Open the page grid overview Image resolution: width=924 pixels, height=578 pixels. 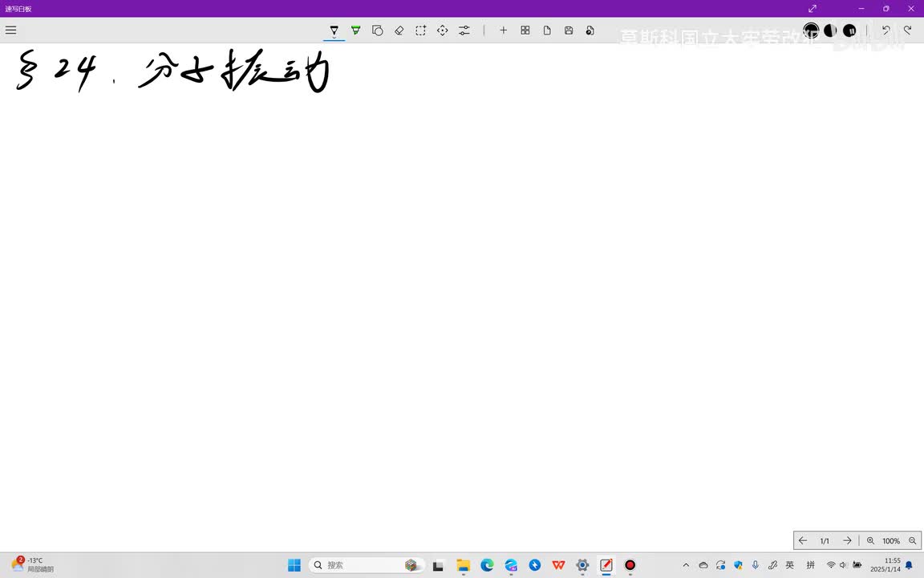coord(525,31)
